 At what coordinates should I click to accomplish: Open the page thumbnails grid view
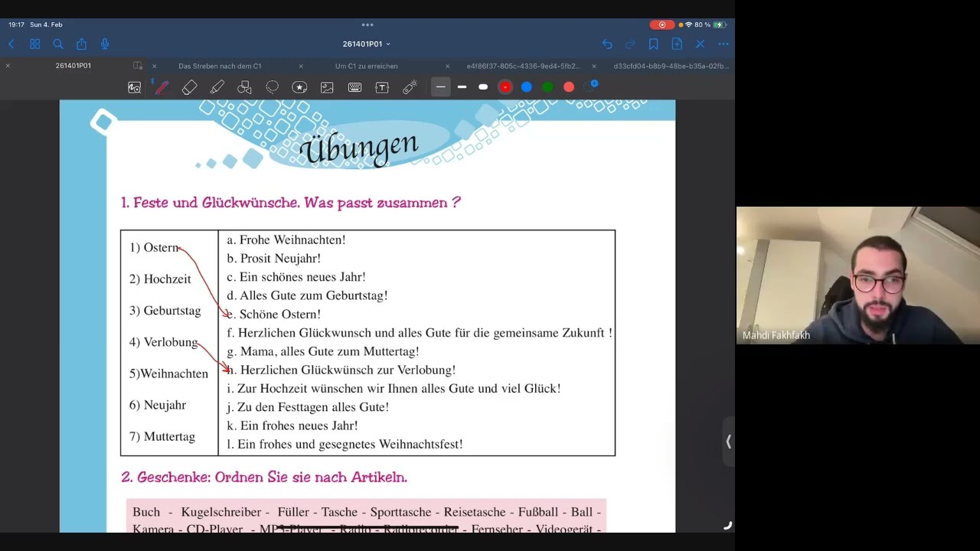[x=34, y=44]
